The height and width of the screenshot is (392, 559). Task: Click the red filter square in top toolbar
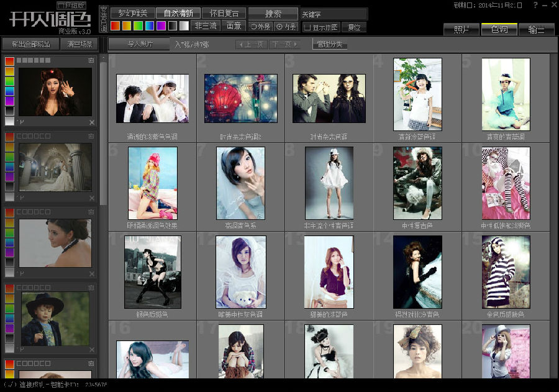(116, 26)
